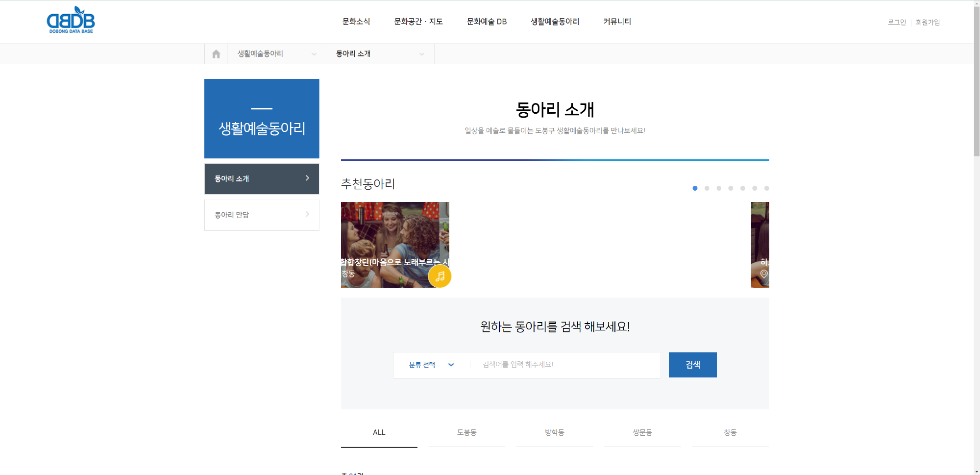Click the DBDB Dobong Data Base logo

71,21
